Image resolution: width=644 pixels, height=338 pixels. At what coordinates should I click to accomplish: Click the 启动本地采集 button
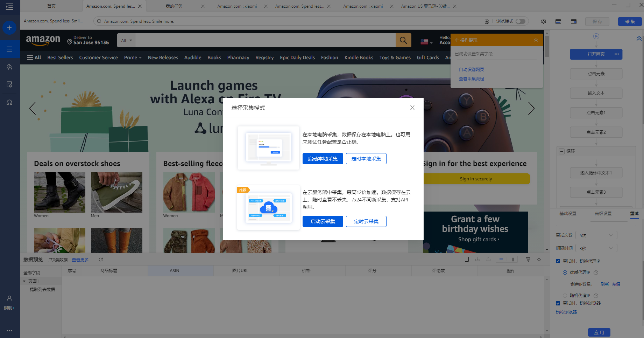(x=323, y=159)
